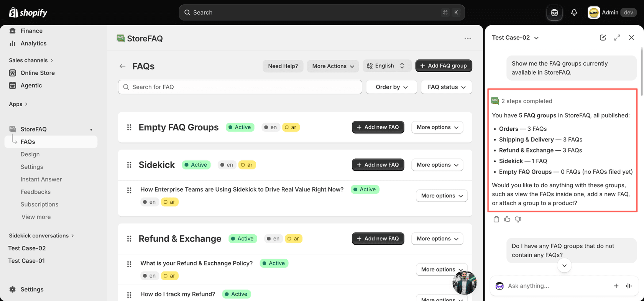Image resolution: width=644 pixels, height=301 pixels.
Task: Grab the drag handle for Refund & Exchange group
Action: click(x=129, y=238)
